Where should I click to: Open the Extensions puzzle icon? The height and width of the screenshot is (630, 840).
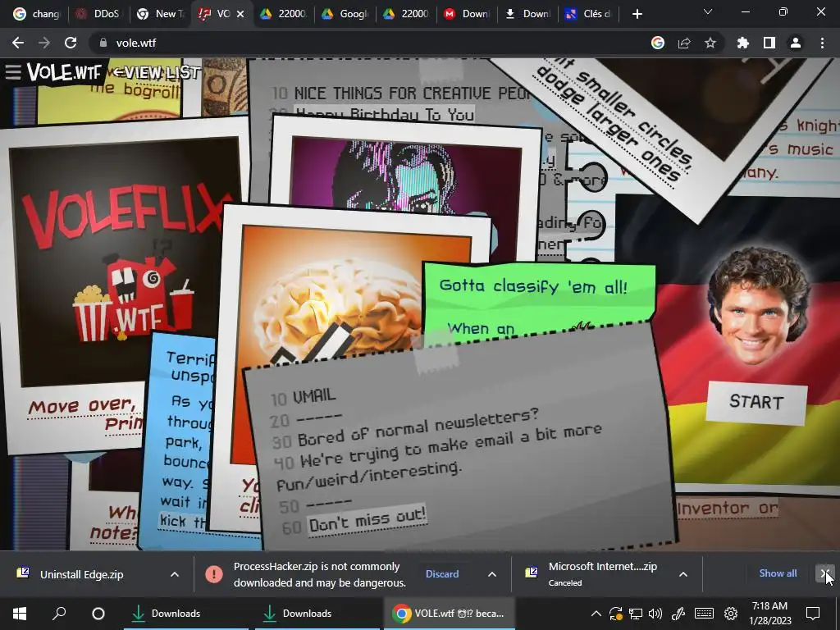(743, 43)
